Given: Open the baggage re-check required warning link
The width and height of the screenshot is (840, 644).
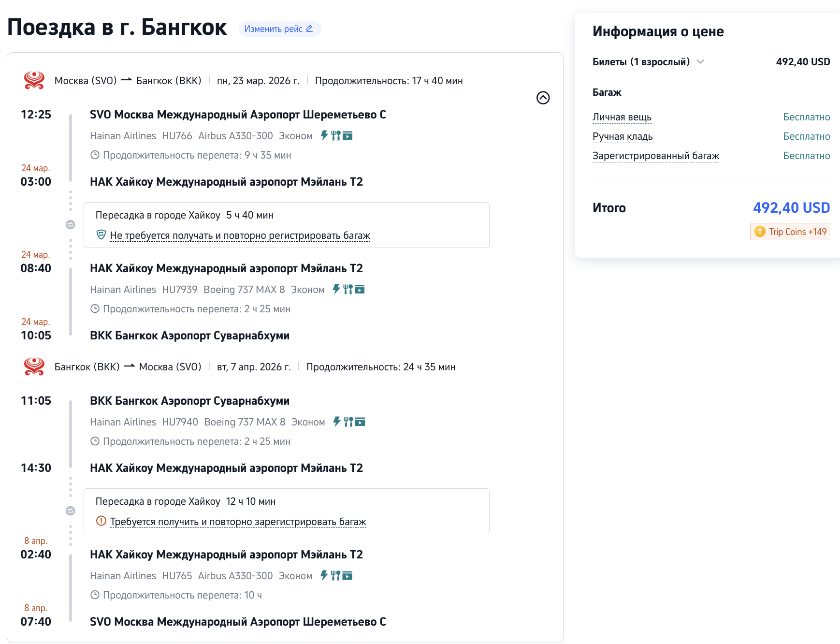Looking at the screenshot, I should pos(238,522).
